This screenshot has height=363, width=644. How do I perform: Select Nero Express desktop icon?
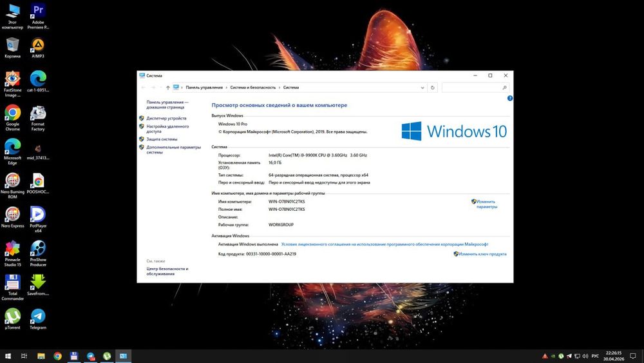(x=12, y=217)
